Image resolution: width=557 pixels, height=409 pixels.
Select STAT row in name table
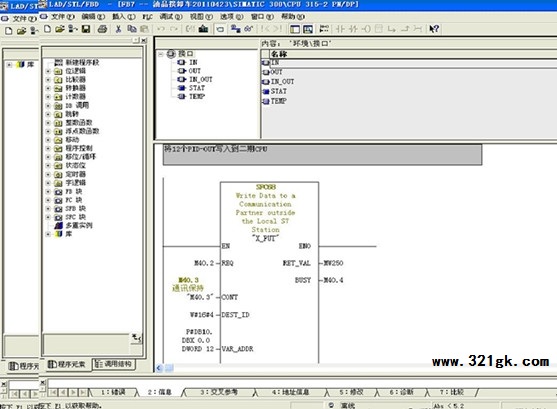tap(409, 91)
